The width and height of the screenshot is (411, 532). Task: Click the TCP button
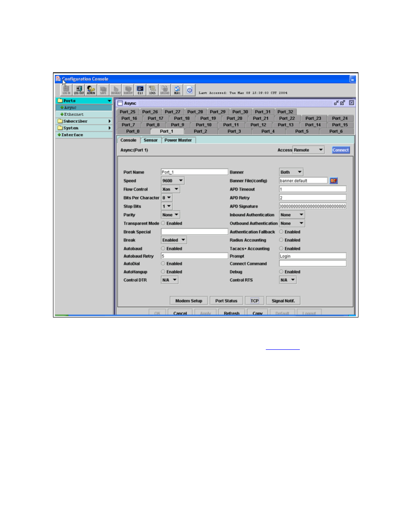point(255,301)
